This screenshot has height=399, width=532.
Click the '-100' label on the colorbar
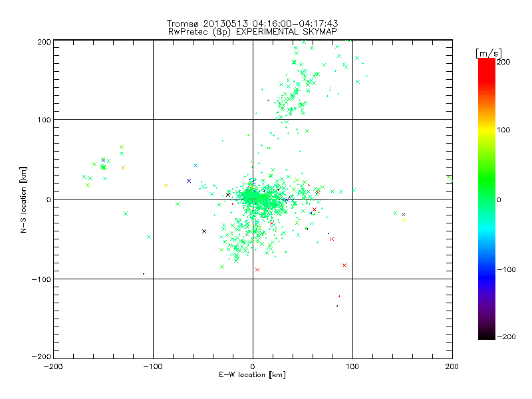click(506, 269)
